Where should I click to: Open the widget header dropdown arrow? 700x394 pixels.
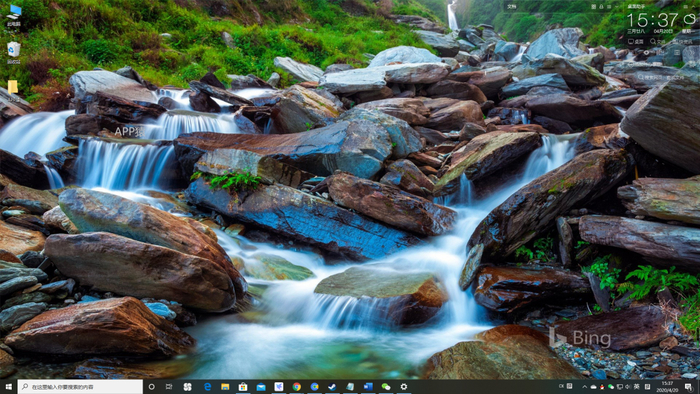(617, 7)
